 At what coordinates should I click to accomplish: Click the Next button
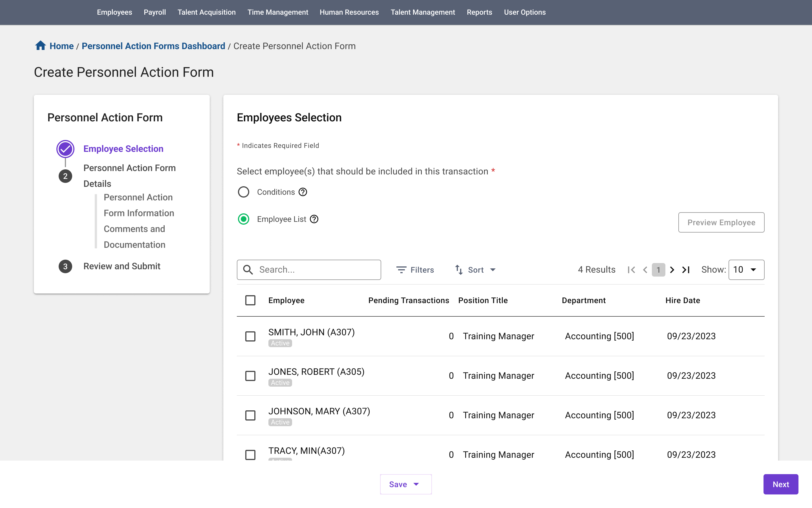tap(780, 484)
